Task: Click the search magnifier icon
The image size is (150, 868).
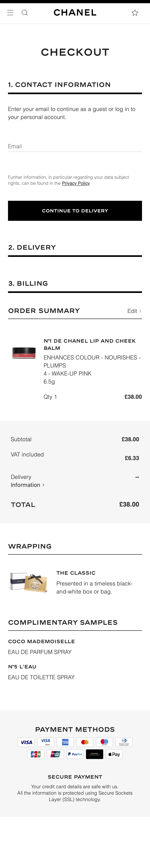Action: [25, 13]
